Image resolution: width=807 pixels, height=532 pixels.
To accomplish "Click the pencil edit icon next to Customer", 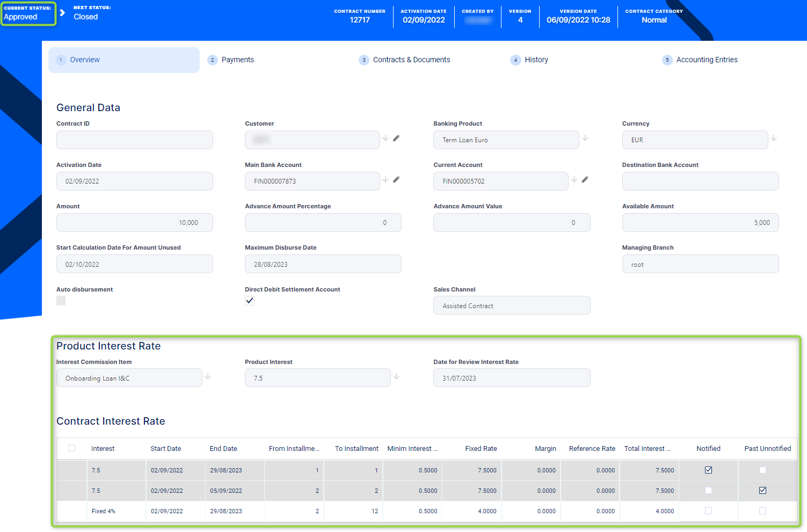I will [396, 139].
